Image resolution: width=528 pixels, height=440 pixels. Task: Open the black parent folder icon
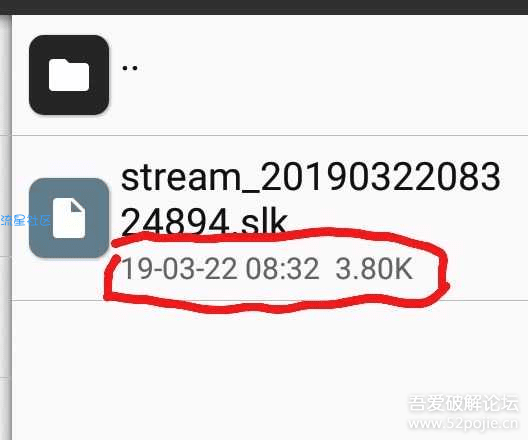(69, 75)
